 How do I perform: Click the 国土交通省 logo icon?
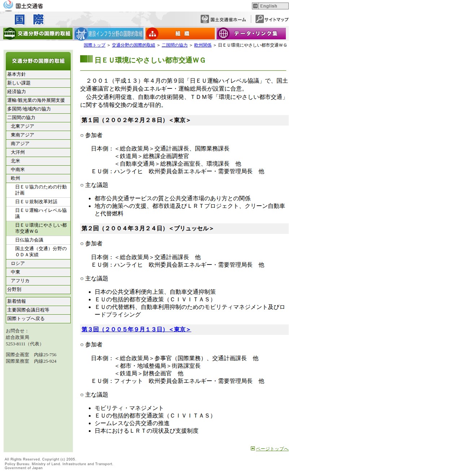(8, 5)
